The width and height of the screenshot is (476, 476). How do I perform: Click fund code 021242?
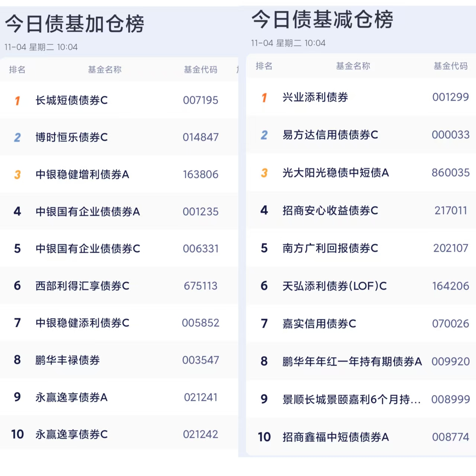200,434
